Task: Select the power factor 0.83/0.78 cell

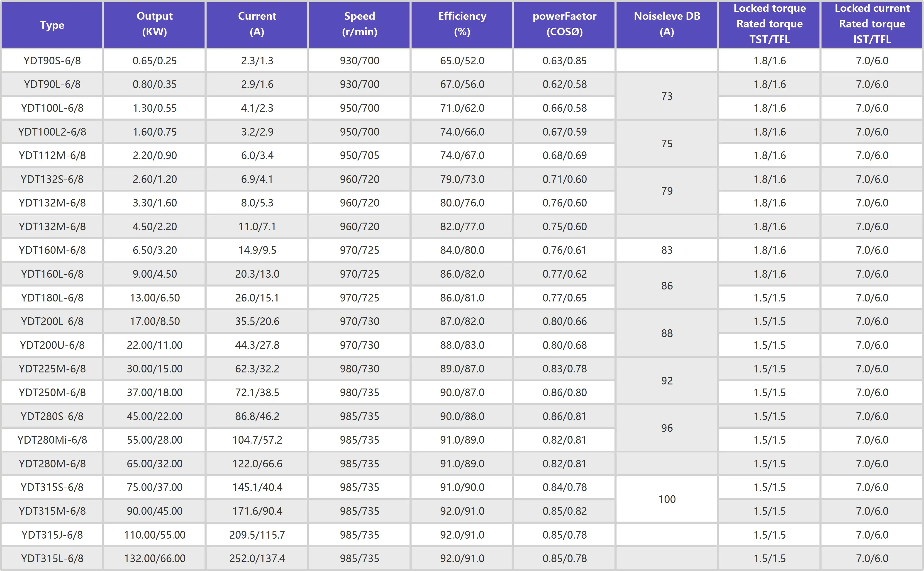Action: [564, 369]
